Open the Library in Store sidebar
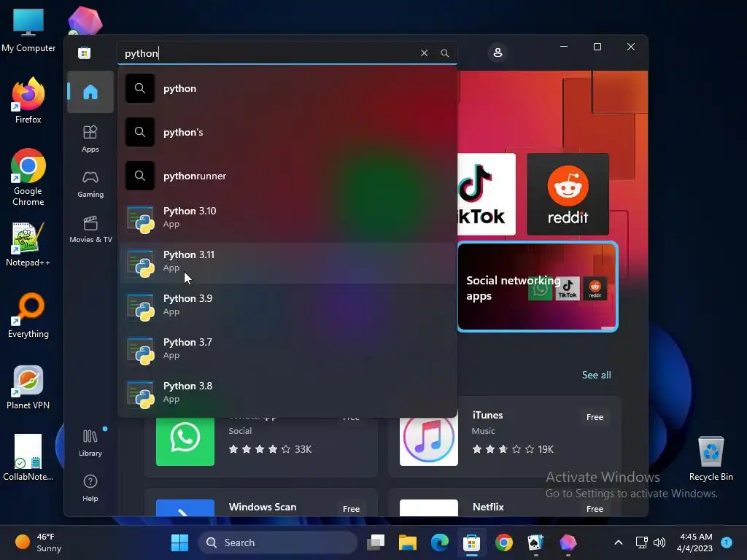Viewport: 747px width, 560px height. (90, 443)
